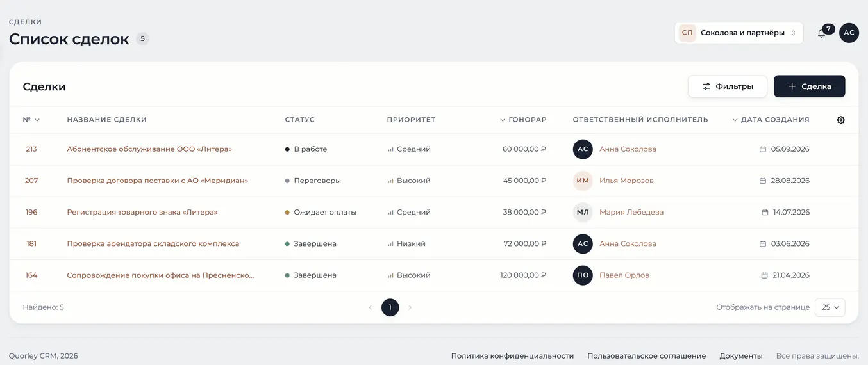868x365 pixels.
Task: Click calendar icon next to 28.08.2026
Action: point(763,181)
